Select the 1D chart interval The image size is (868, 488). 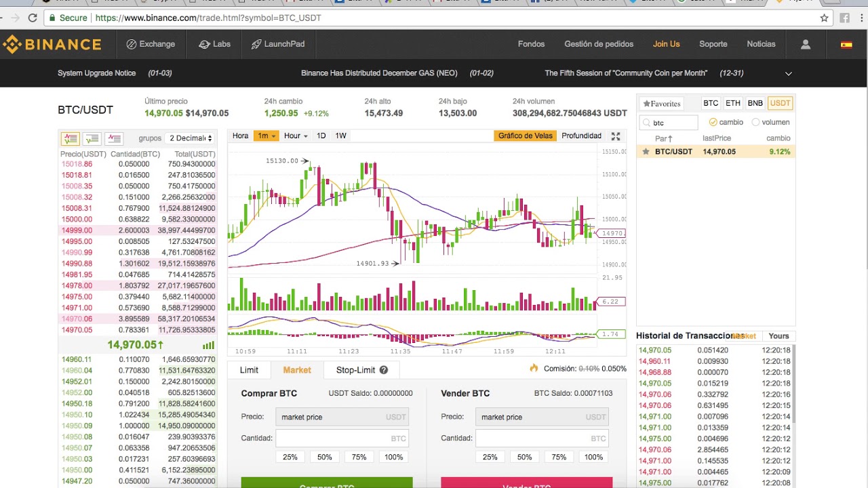point(321,136)
